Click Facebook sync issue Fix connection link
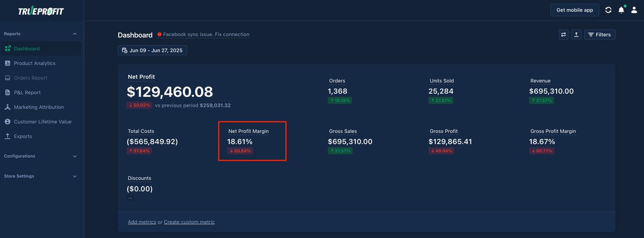This screenshot has width=644, height=238. tap(206, 34)
